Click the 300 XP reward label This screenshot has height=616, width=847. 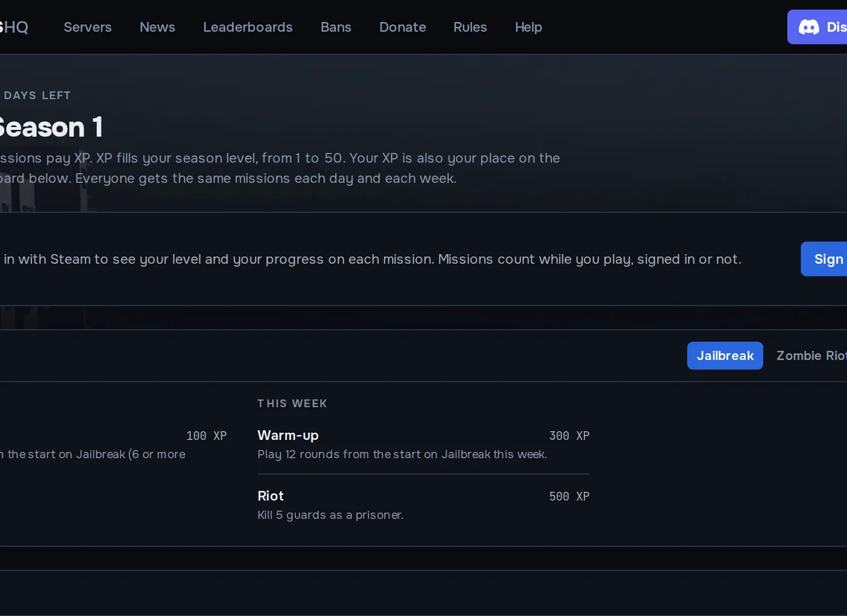tap(569, 436)
